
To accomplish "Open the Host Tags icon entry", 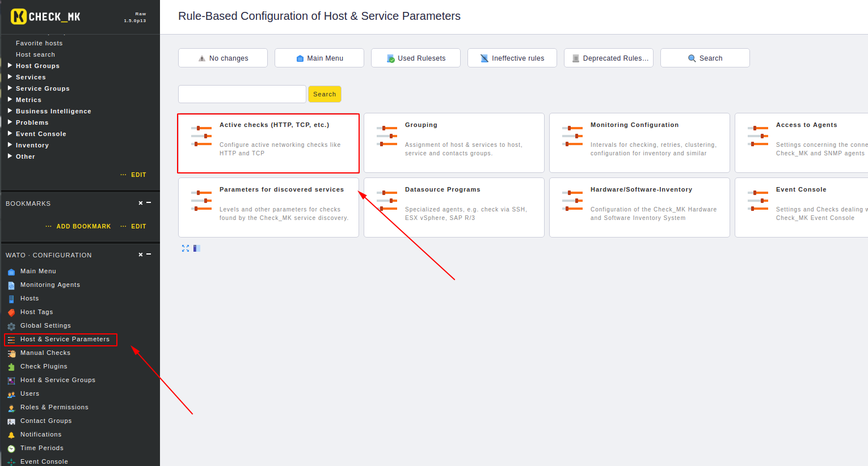I will click(x=11, y=312).
